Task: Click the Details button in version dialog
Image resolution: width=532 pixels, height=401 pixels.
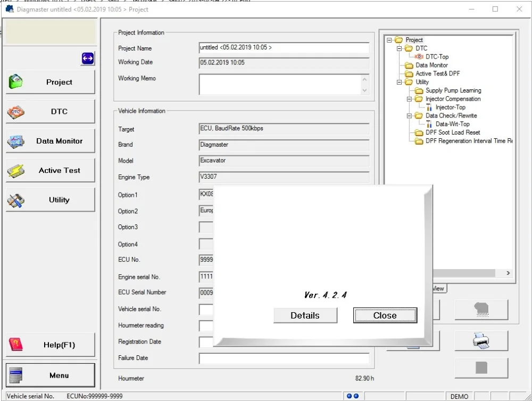Action: click(305, 315)
